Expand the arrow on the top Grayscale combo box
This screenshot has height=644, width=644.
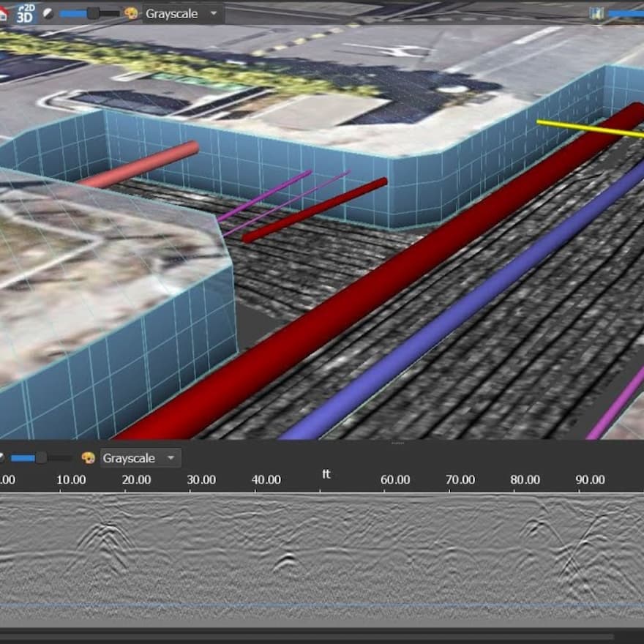213,13
